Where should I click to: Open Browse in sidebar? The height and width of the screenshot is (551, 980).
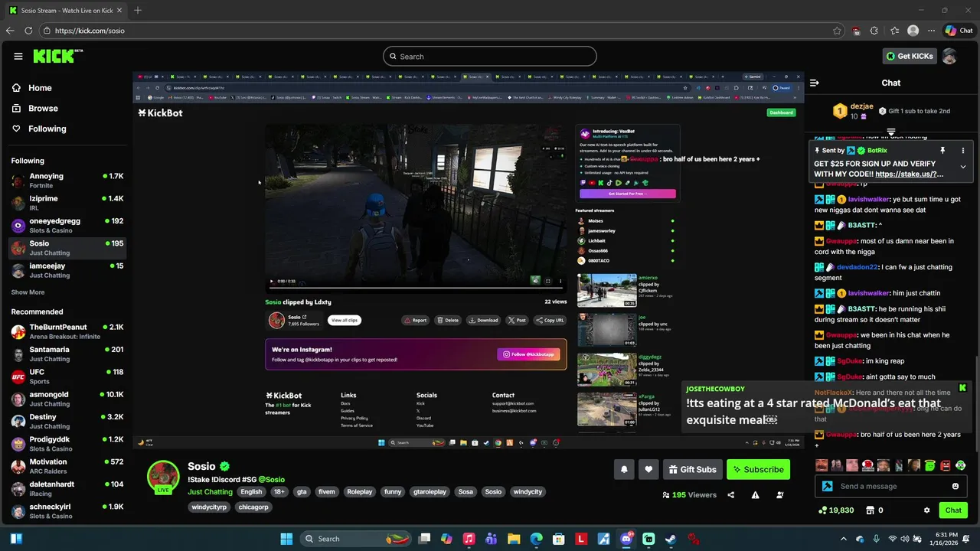34,109
